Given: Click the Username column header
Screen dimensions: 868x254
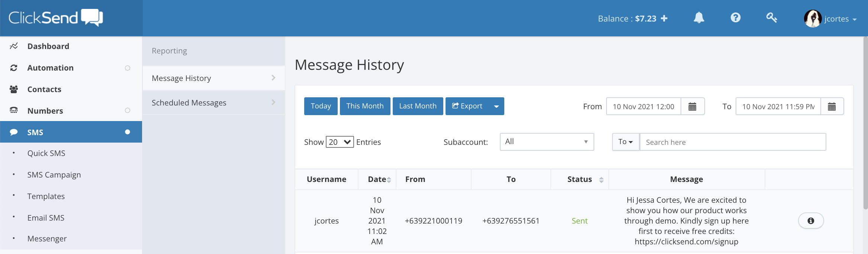Looking at the screenshot, I should (x=327, y=179).
